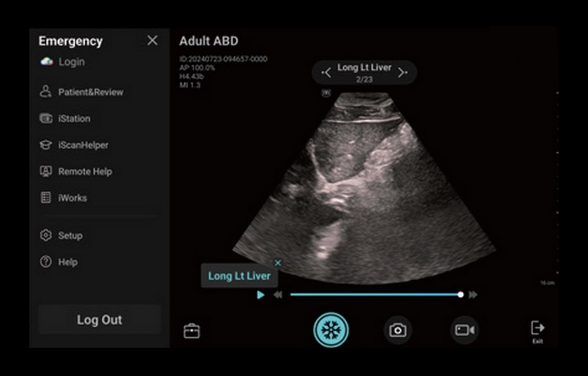
Task: Start video clip recording with camcorder icon
Action: tap(465, 330)
